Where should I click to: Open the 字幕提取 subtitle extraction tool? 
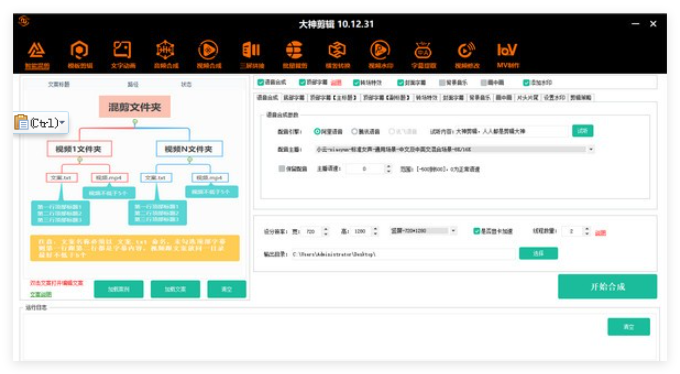pos(423,55)
